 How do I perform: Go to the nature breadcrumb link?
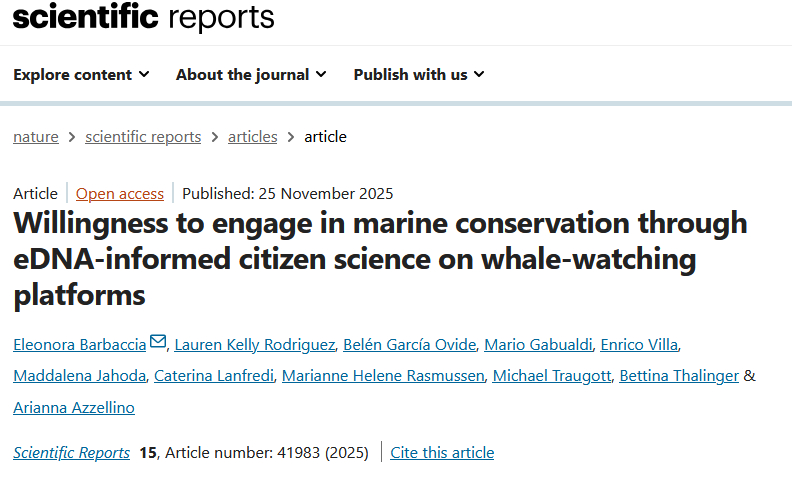click(36, 137)
